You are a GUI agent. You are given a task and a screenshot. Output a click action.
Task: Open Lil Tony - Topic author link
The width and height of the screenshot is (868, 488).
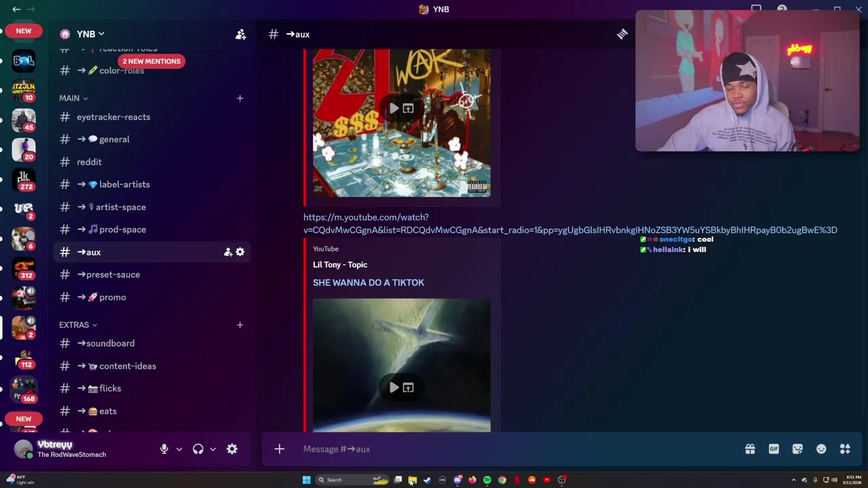click(340, 264)
